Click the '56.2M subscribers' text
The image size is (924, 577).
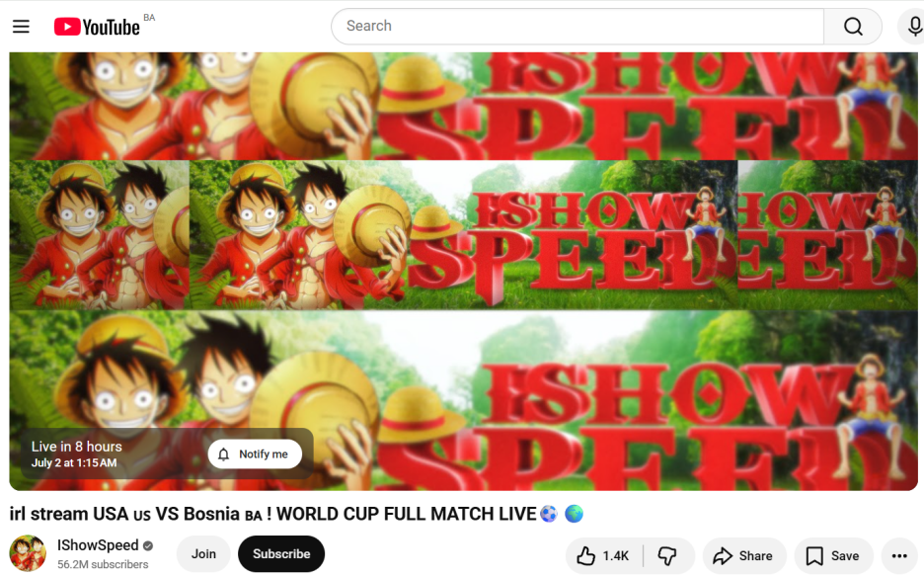point(103,564)
